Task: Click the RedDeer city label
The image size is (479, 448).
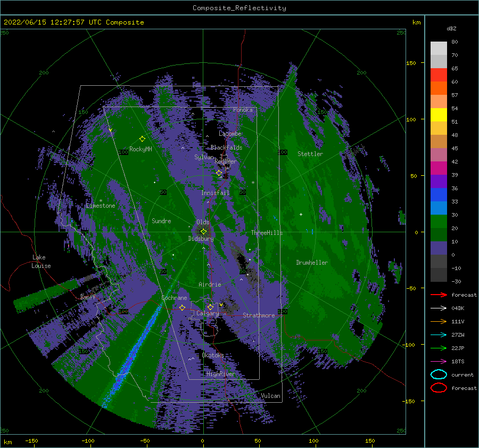Action: click(226, 161)
